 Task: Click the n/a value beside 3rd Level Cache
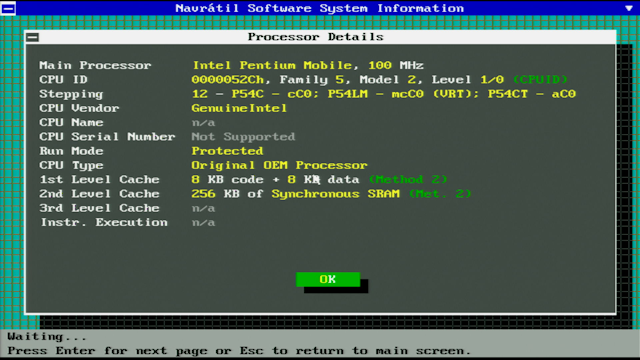pyautogui.click(x=203, y=209)
